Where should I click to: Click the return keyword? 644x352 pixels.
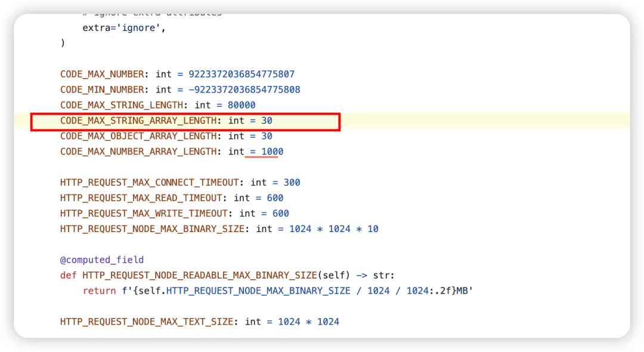(100, 291)
